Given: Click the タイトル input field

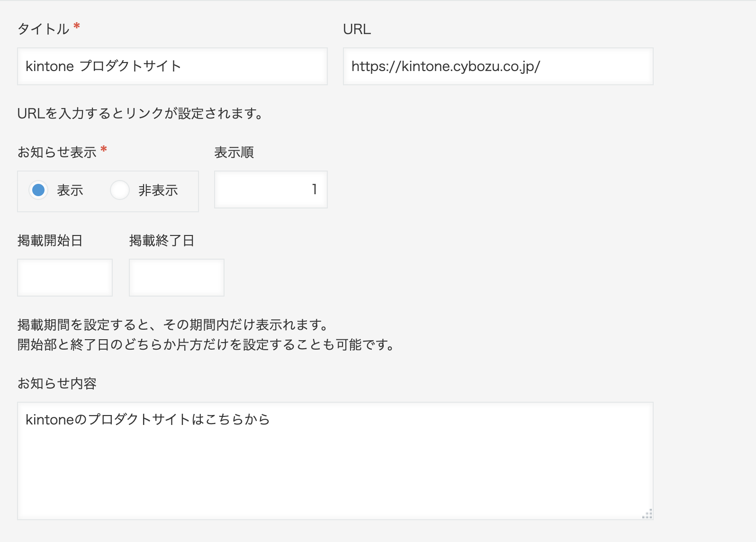Looking at the screenshot, I should (172, 66).
